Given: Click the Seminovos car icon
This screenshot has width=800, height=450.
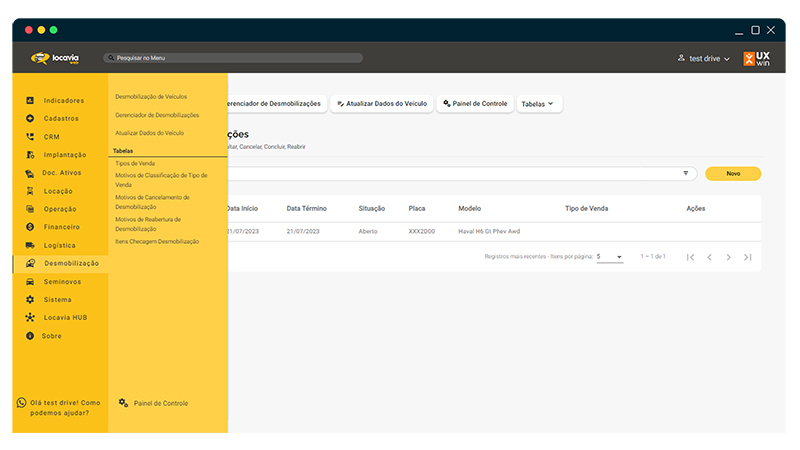Looking at the screenshot, I should point(30,282).
